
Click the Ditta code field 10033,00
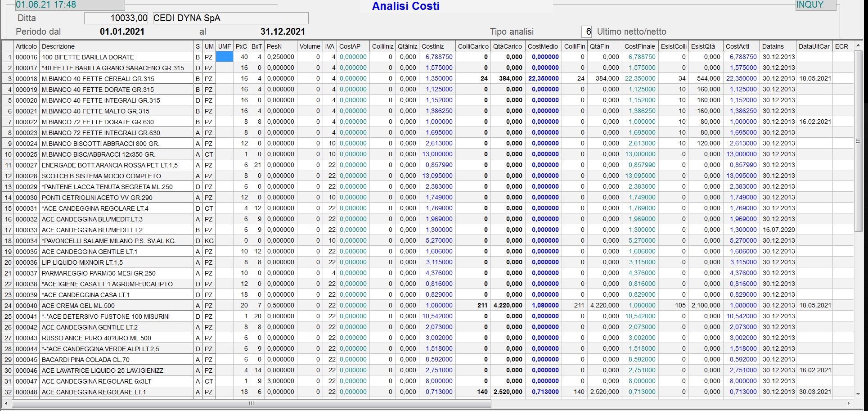click(x=116, y=18)
